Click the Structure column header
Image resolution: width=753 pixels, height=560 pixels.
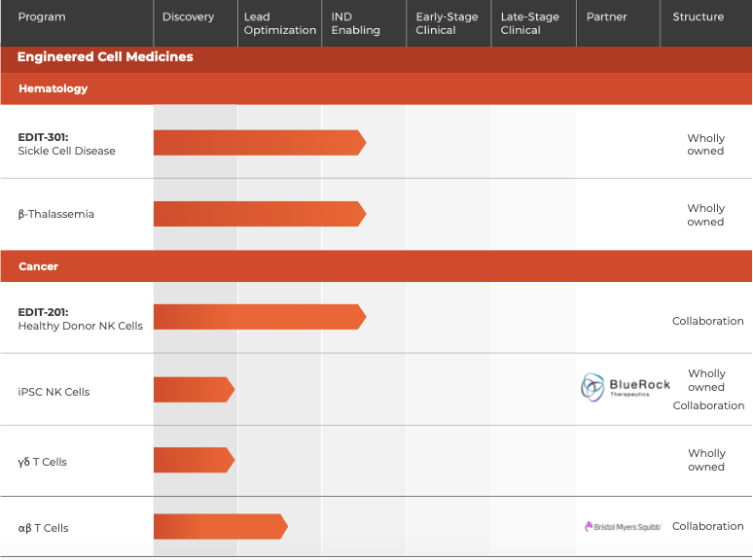pos(699,17)
